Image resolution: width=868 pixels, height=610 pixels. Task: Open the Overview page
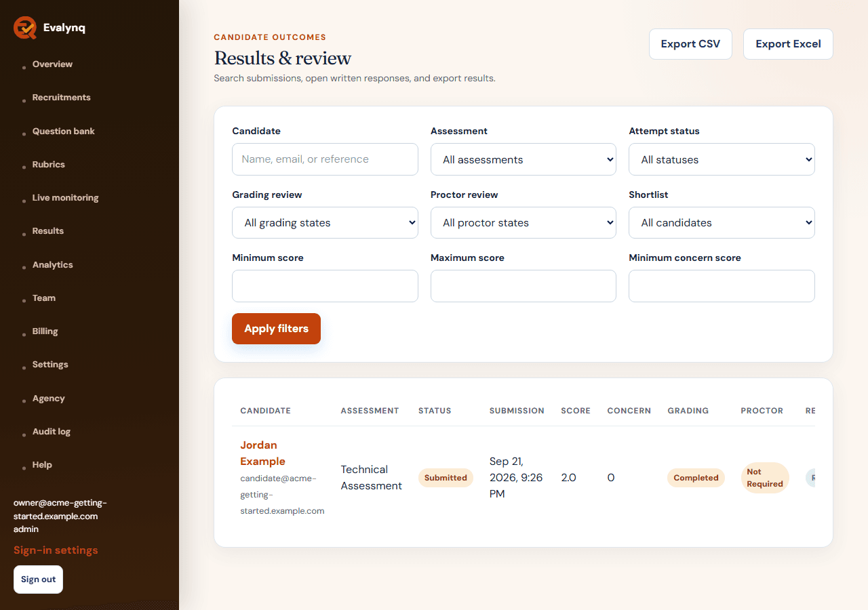[x=52, y=64]
